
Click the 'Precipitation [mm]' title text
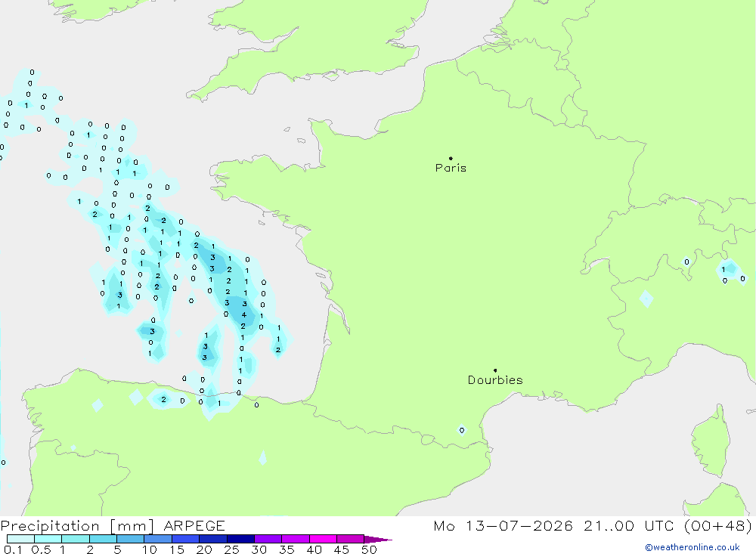click(77, 525)
